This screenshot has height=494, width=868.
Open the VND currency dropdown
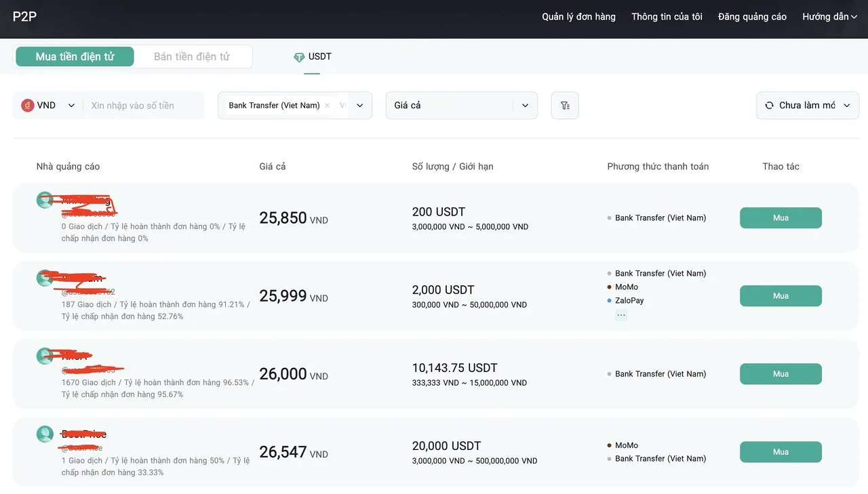[71, 106]
